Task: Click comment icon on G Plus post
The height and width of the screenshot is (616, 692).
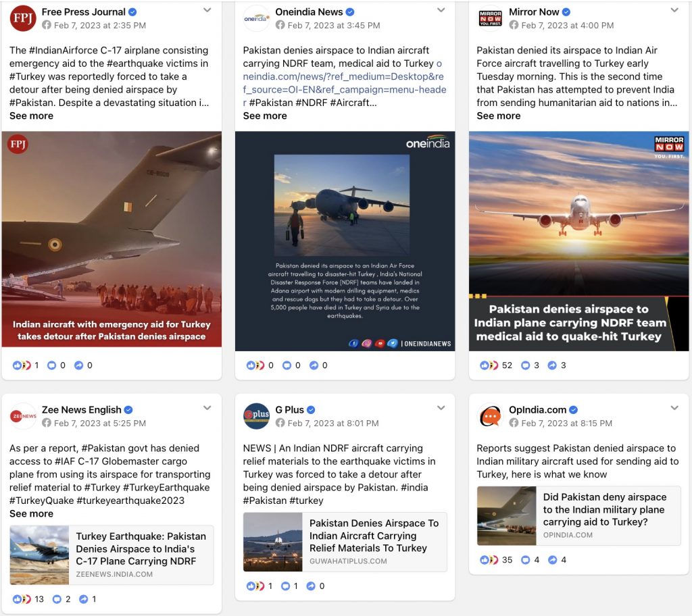Action: (286, 586)
